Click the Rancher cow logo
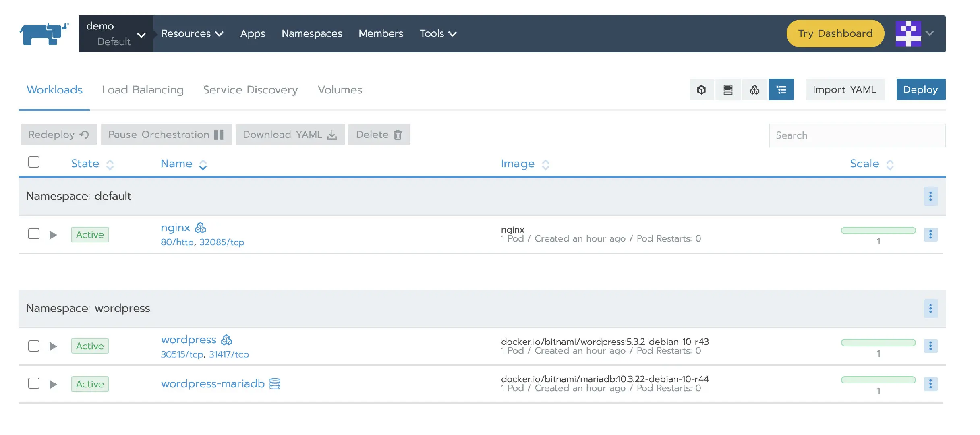Screen dimensions: 980x435 (x=44, y=34)
